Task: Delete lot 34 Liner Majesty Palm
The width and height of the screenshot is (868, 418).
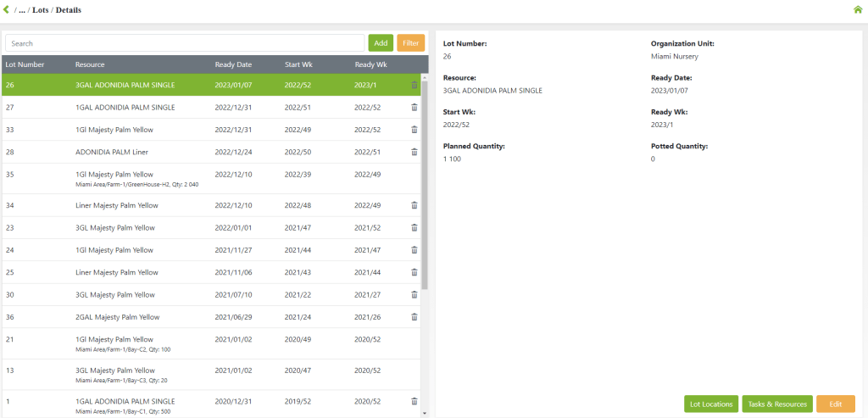Action: [415, 205]
